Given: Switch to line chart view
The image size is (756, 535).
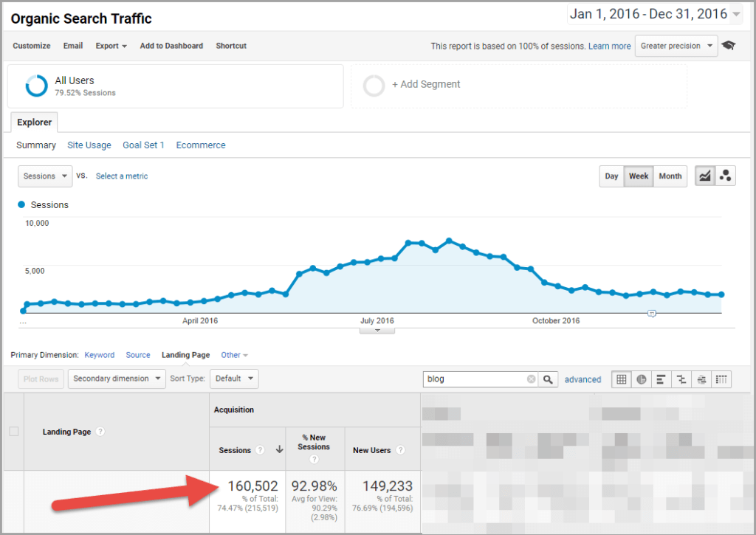Looking at the screenshot, I should (705, 176).
